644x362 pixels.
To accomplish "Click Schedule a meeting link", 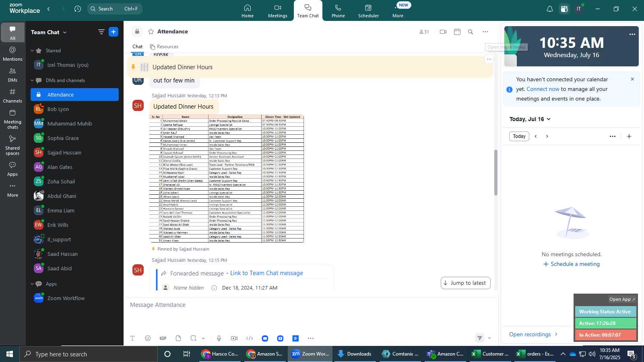I will click(572, 264).
